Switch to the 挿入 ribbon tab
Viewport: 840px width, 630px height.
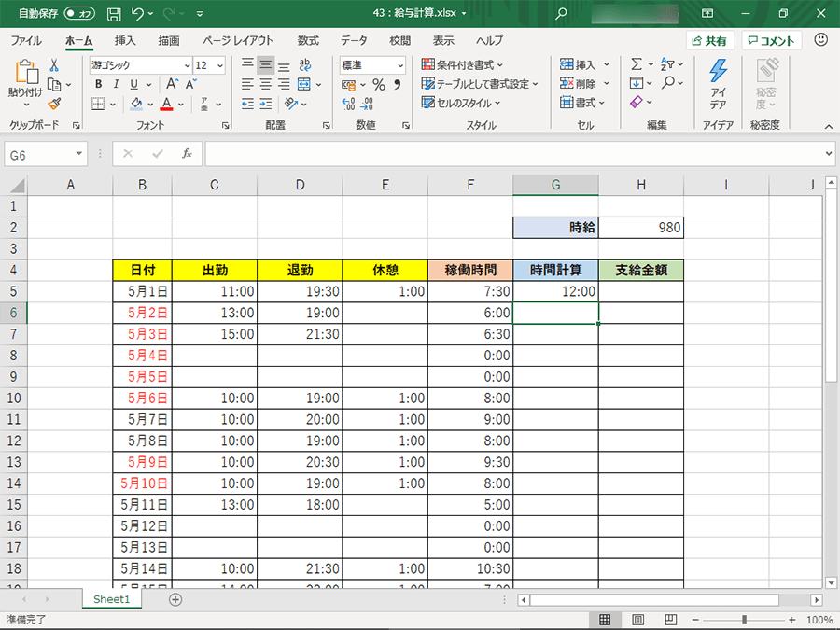(125, 40)
